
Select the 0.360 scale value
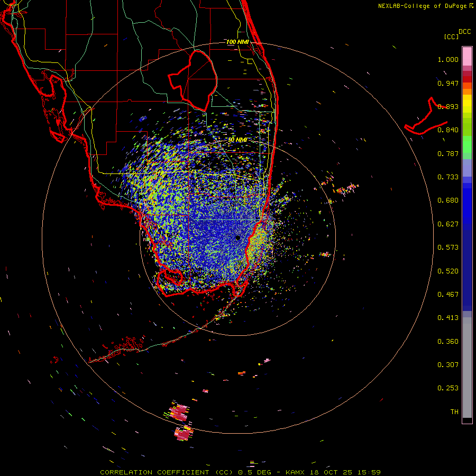click(448, 342)
